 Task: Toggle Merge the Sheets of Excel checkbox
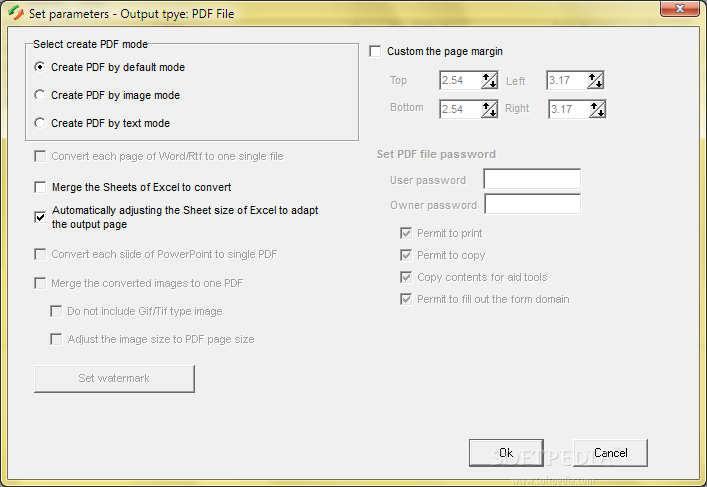(40, 187)
